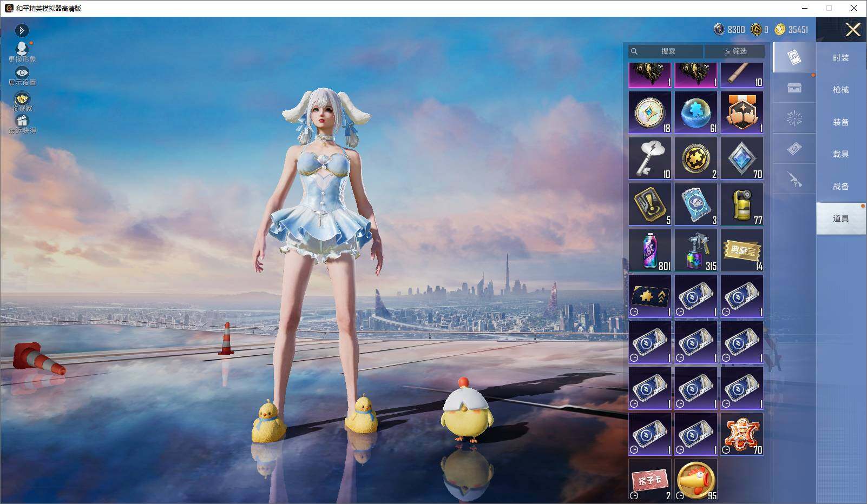This screenshot has width=867, height=504.
Task: Select the gold exclamation ticket item 5
Action: [x=650, y=204]
